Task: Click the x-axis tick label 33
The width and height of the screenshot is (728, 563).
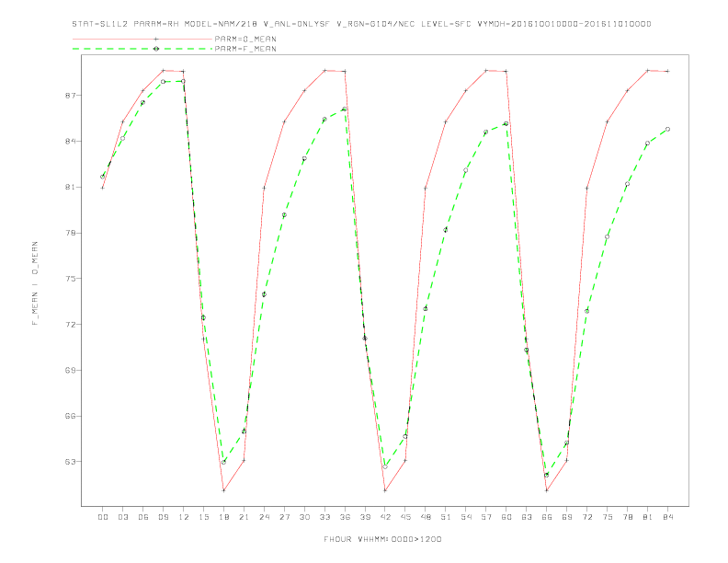Action: pos(324,517)
